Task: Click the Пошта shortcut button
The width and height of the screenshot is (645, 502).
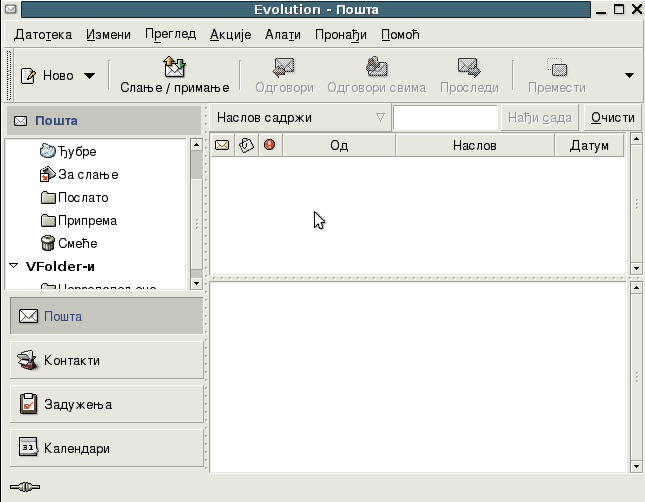Action: point(107,316)
